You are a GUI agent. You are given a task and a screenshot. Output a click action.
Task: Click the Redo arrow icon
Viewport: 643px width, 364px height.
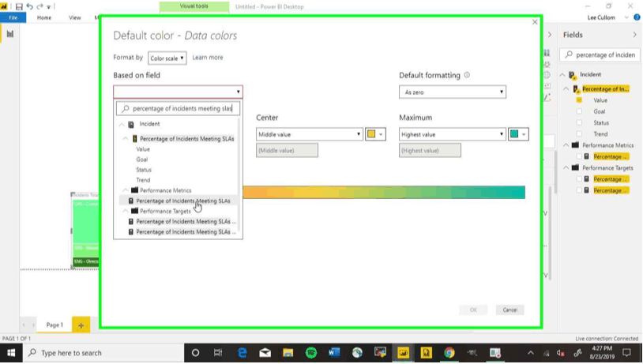(39, 6)
